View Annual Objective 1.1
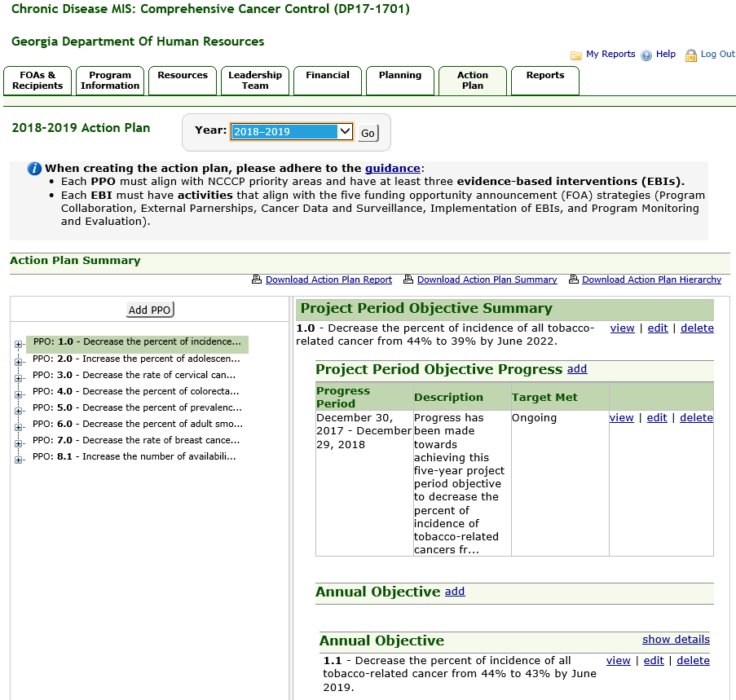The image size is (736, 700). point(618,661)
